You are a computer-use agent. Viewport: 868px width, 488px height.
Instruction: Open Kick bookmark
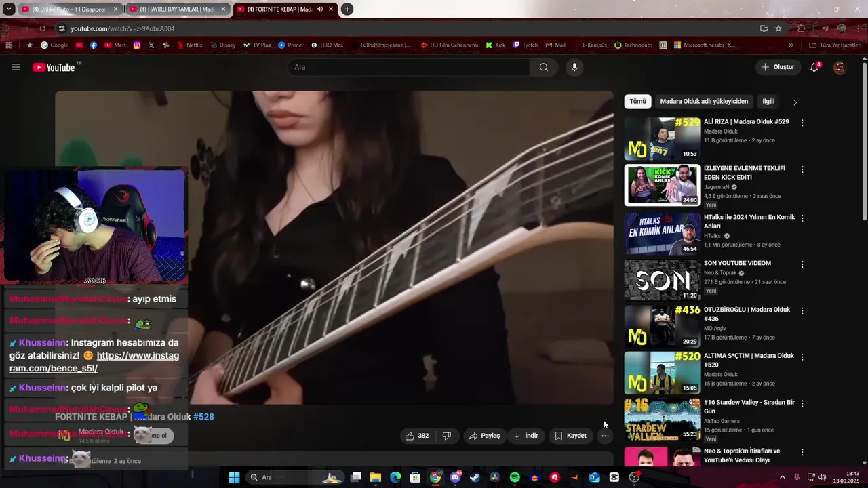coord(496,45)
